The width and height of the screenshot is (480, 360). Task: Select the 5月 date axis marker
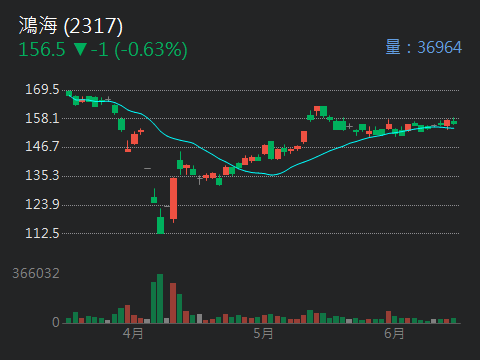click(x=263, y=333)
